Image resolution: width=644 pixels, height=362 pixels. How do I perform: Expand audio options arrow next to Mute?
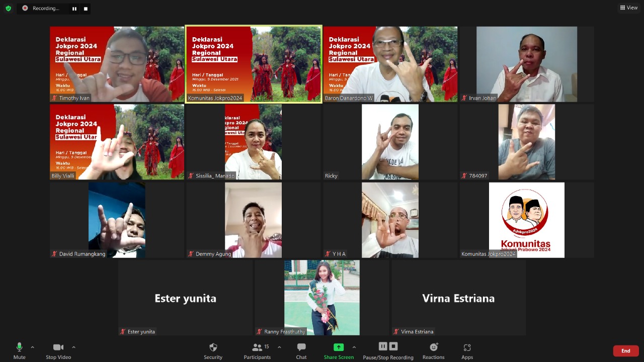(33, 347)
